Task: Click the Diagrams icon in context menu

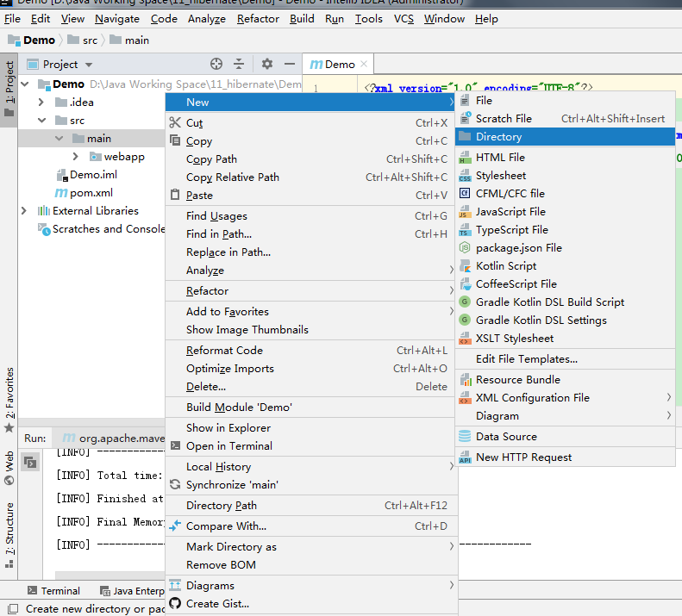Action: point(175,585)
